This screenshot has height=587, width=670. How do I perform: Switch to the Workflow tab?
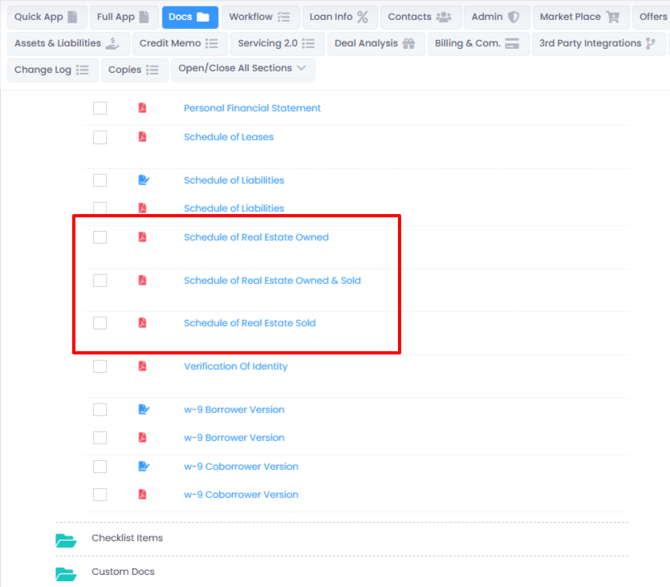click(x=258, y=17)
